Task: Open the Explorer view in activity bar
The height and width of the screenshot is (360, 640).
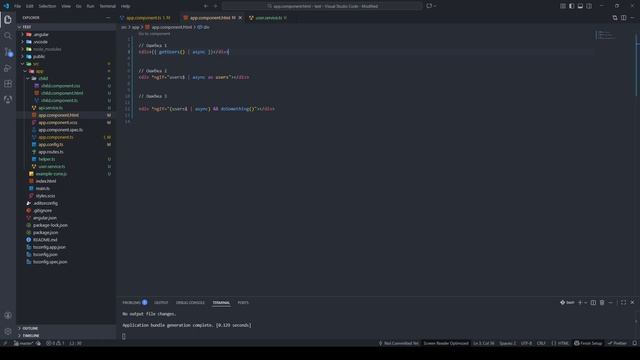Action: (8, 20)
